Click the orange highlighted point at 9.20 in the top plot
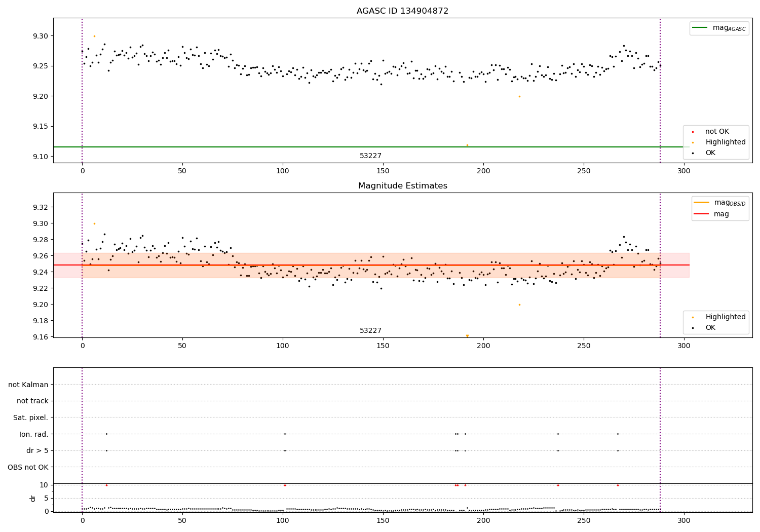760x532 pixels. click(519, 96)
